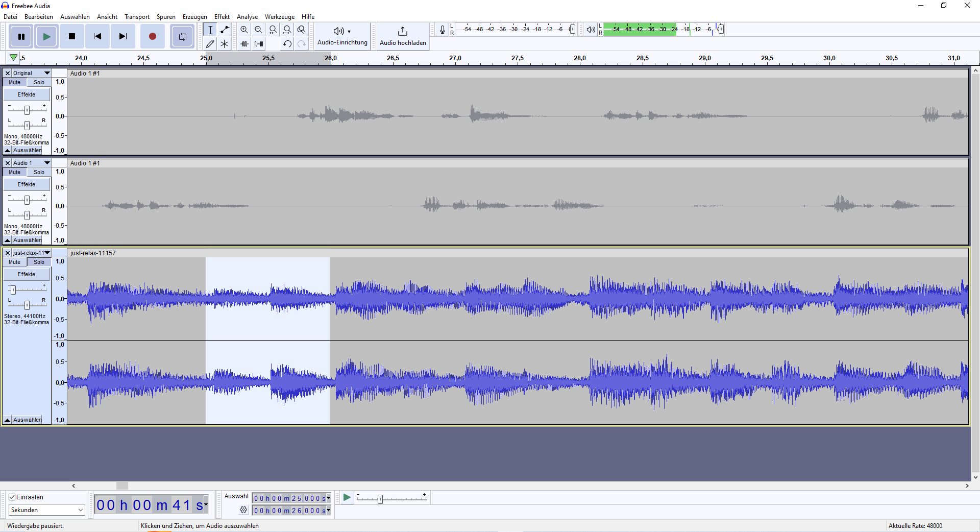Open the Original track dropdown menu
This screenshot has width=980, height=532.
(32, 73)
